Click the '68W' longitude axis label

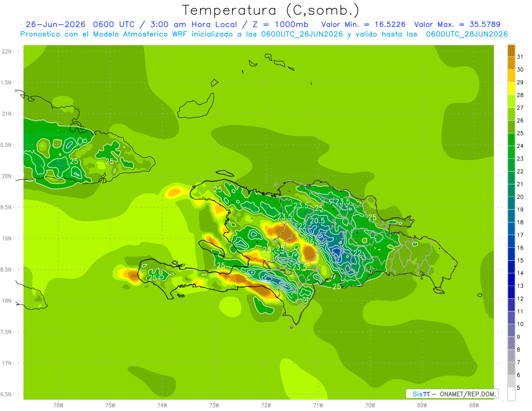point(473,405)
